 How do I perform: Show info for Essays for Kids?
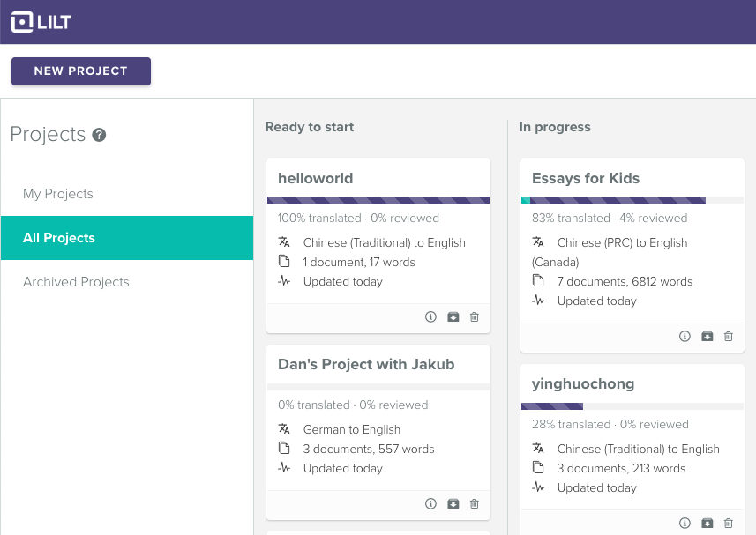pyautogui.click(x=685, y=337)
